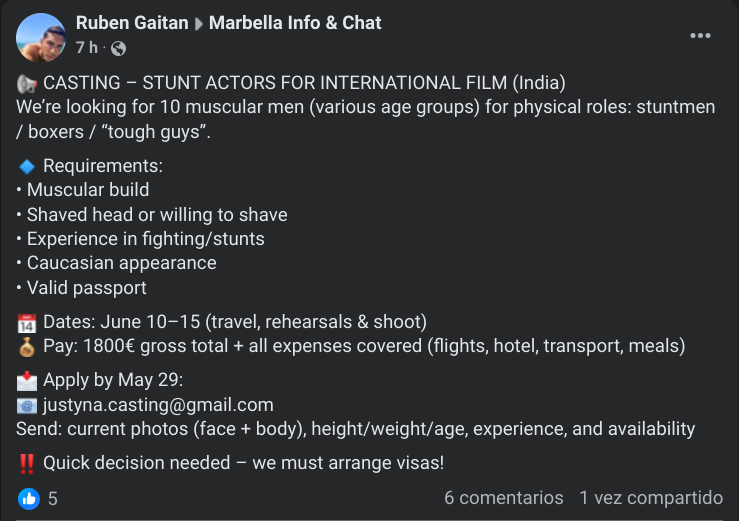Viewport: 739px width, 521px height.
Task: Open Ruben Gaitan's profile picture
Action: [41, 38]
